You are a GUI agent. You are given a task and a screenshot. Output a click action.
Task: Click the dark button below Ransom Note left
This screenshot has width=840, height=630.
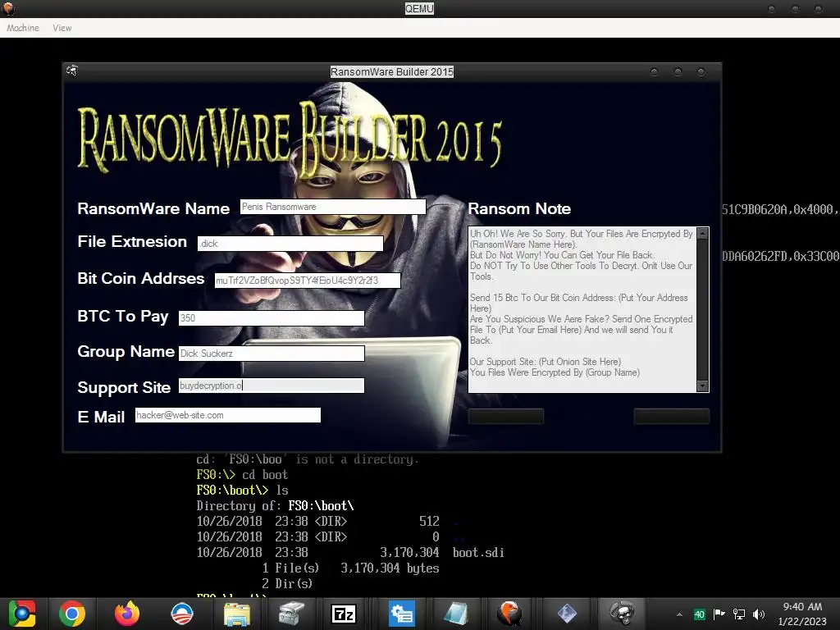click(506, 416)
